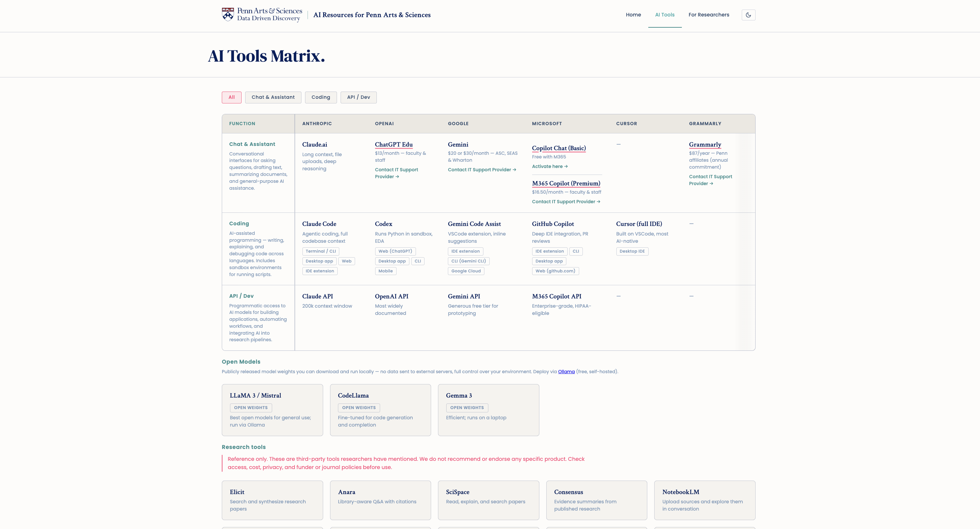This screenshot has height=529, width=980.
Task: Click the Open Models section heading
Action: coord(241,362)
